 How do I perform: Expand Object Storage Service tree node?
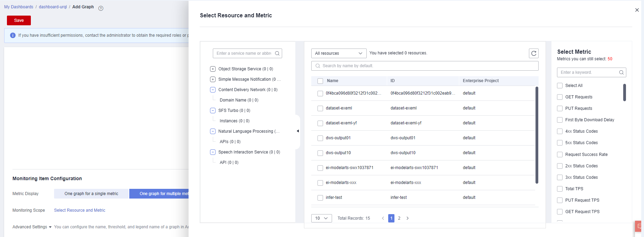click(x=213, y=69)
